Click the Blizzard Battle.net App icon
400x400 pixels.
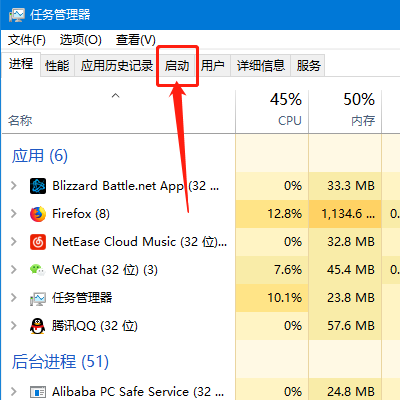click(x=38, y=186)
